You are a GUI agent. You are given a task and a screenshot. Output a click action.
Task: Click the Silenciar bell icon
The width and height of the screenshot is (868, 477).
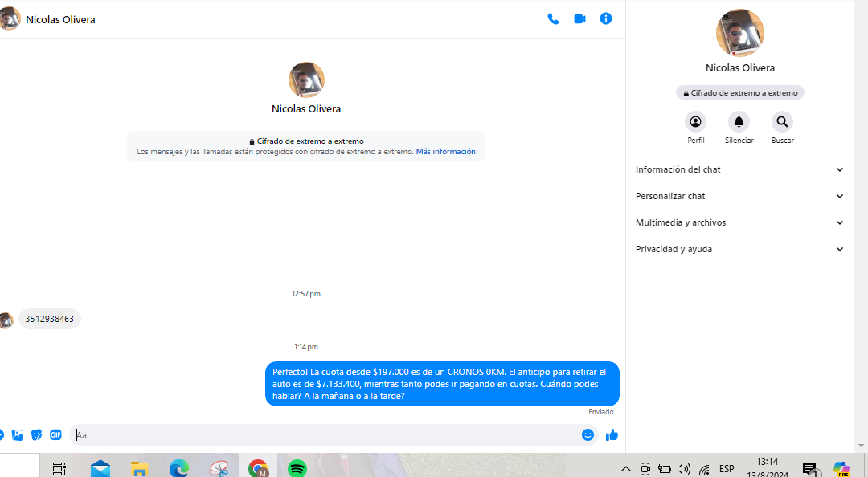pyautogui.click(x=739, y=122)
